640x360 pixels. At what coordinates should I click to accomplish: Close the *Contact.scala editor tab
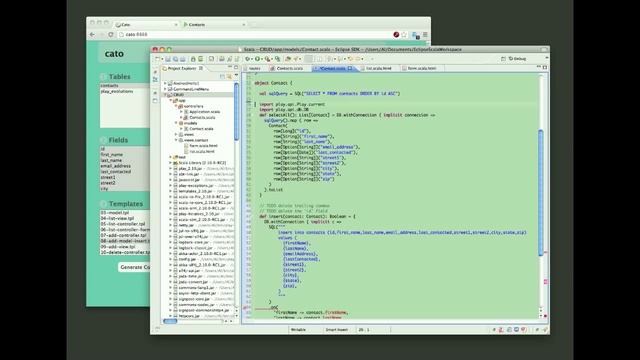350,68
